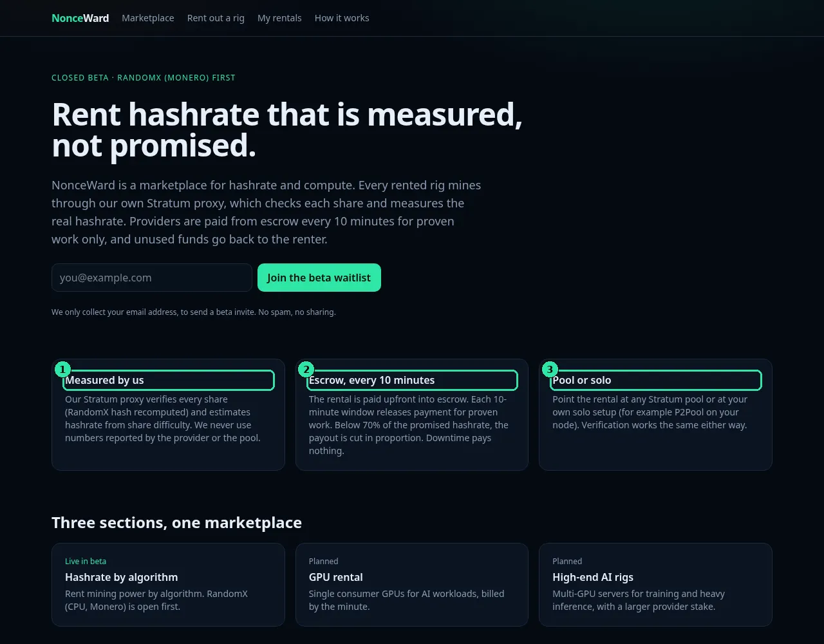This screenshot has width=824, height=644.
Task: Click the Planned label above GPU rental
Action: point(323,561)
